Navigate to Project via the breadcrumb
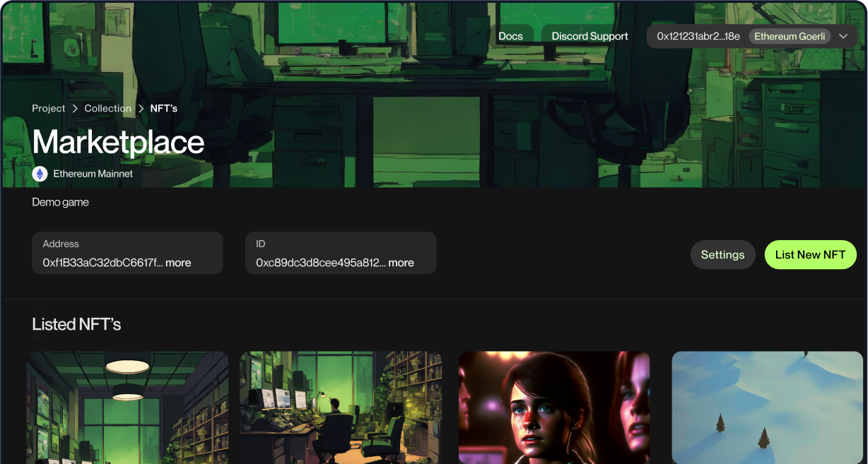 tap(48, 108)
